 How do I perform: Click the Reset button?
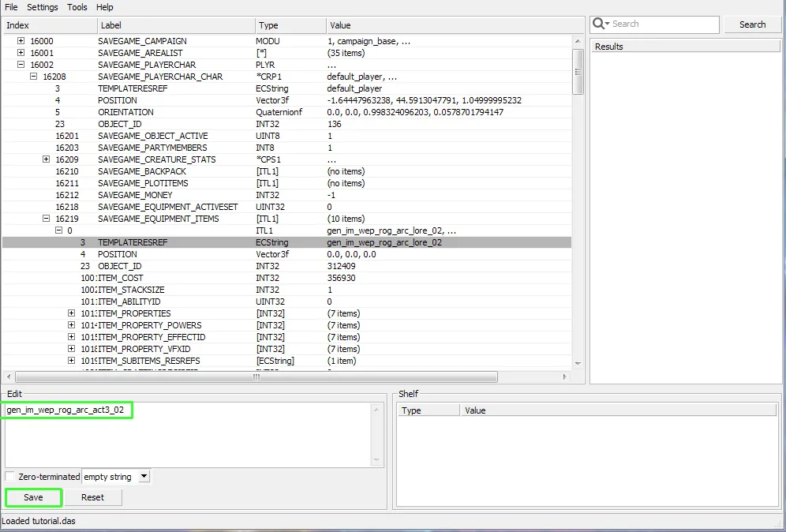(x=92, y=497)
